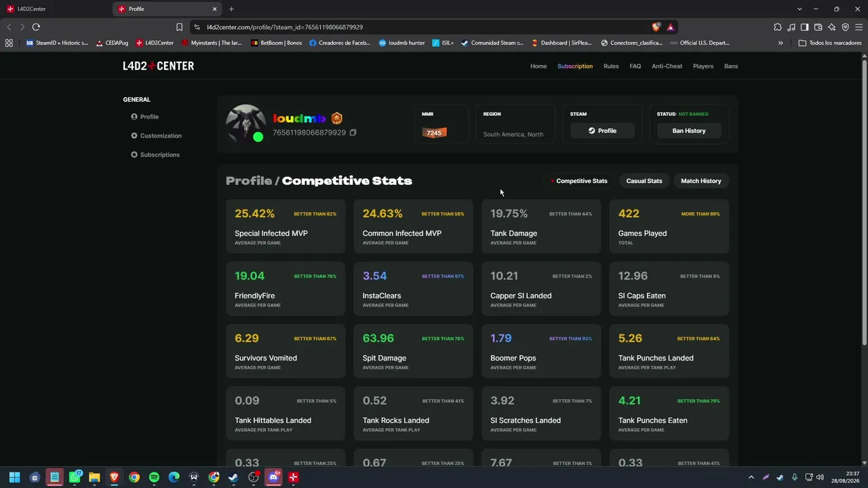
Task: Open the Windows Start menu
Action: coord(15,477)
